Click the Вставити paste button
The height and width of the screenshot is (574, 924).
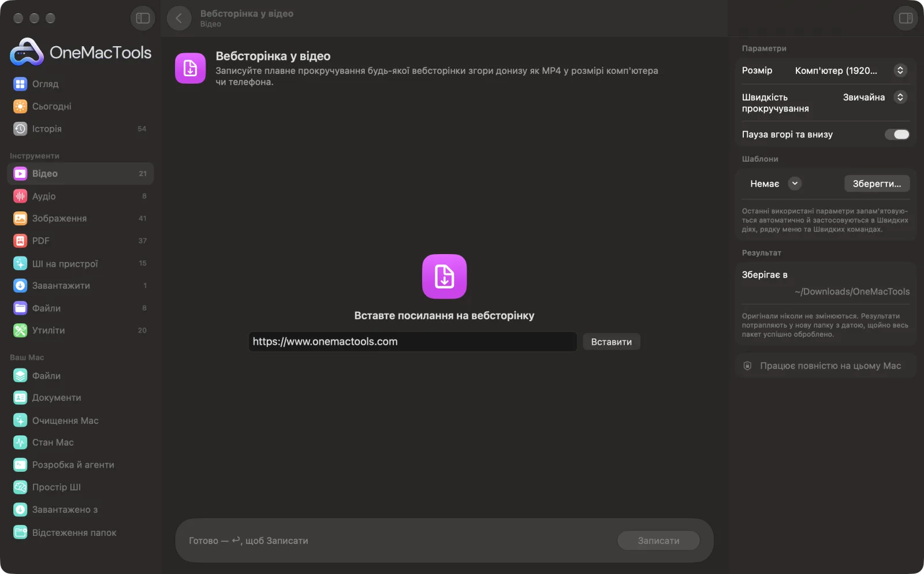pos(611,342)
